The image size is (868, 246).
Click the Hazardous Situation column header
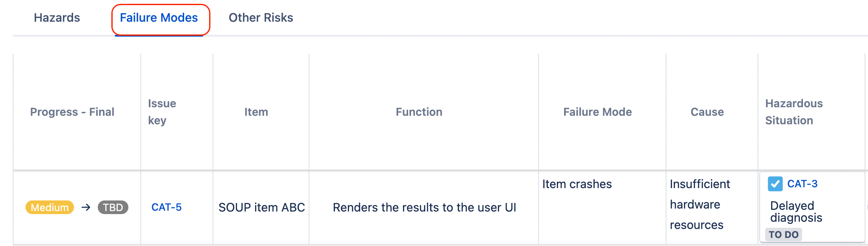(794, 112)
